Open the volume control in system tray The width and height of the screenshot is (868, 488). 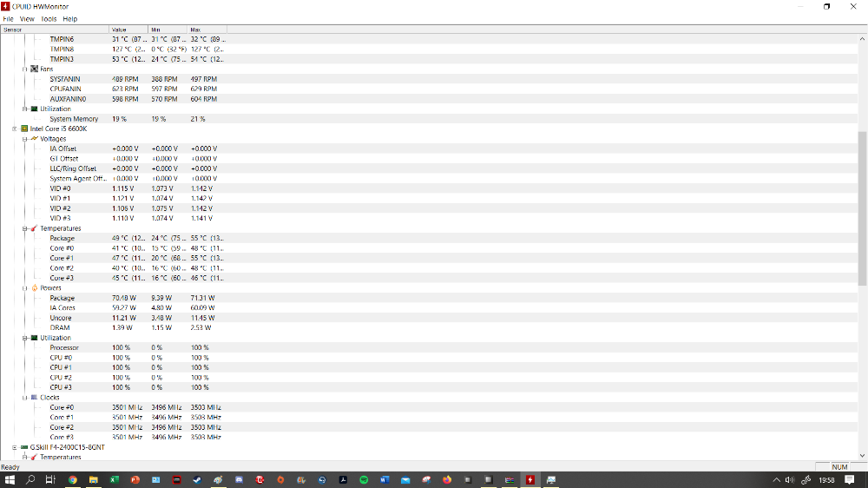tap(790, 479)
